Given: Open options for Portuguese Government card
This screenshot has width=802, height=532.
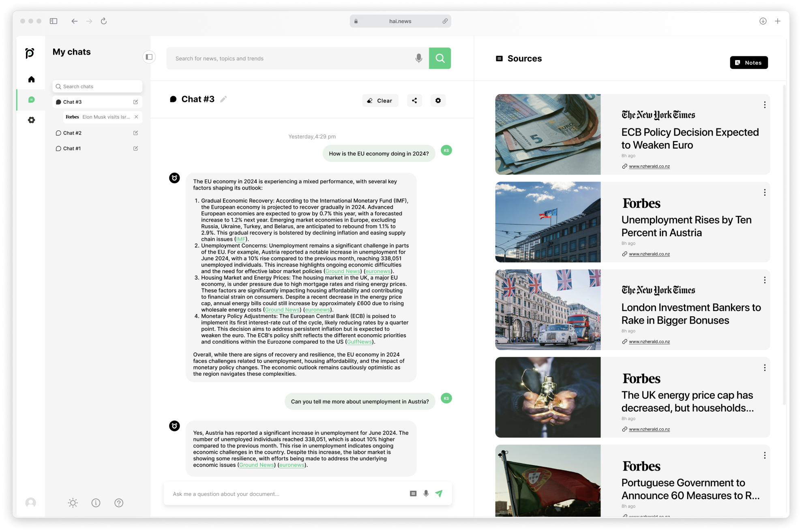Looking at the screenshot, I should coord(765,455).
